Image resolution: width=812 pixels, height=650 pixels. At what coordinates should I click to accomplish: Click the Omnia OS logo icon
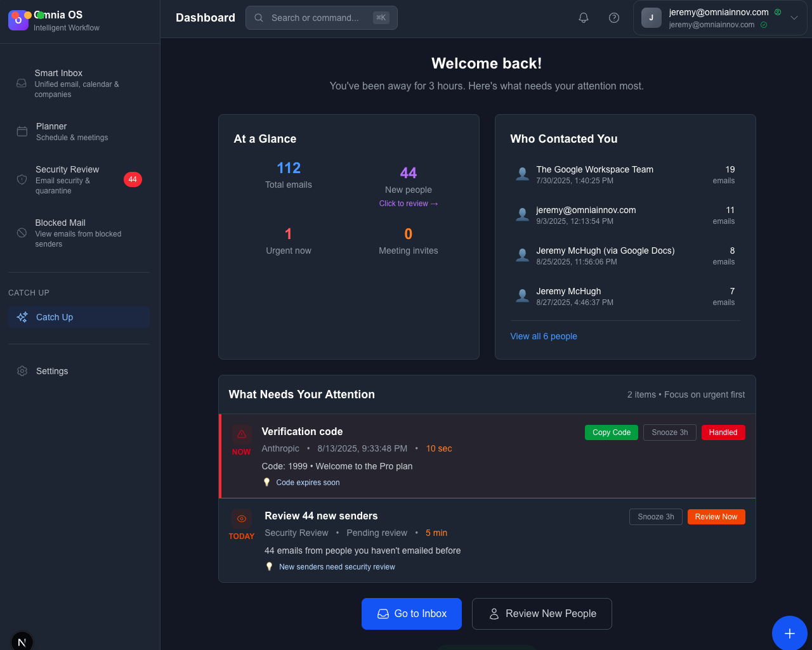coord(18,20)
